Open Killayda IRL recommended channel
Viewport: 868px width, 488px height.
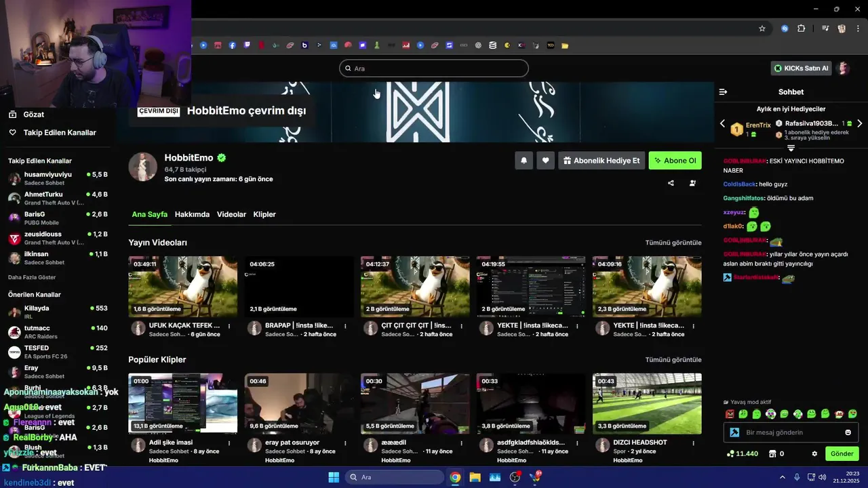point(58,312)
